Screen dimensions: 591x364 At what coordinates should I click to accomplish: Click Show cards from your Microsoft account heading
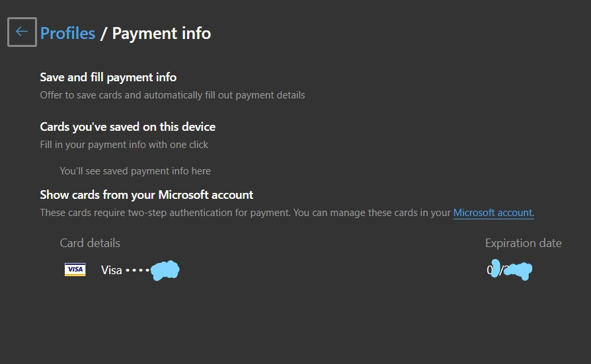(146, 195)
